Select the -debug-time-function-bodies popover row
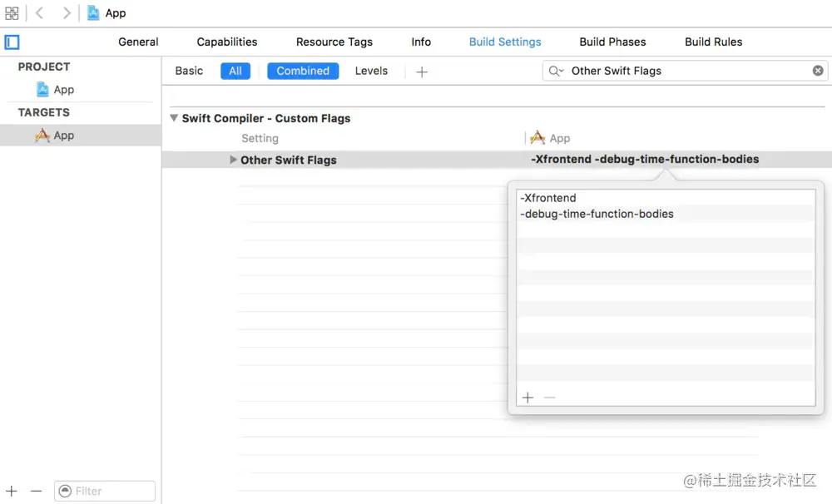 coord(666,214)
